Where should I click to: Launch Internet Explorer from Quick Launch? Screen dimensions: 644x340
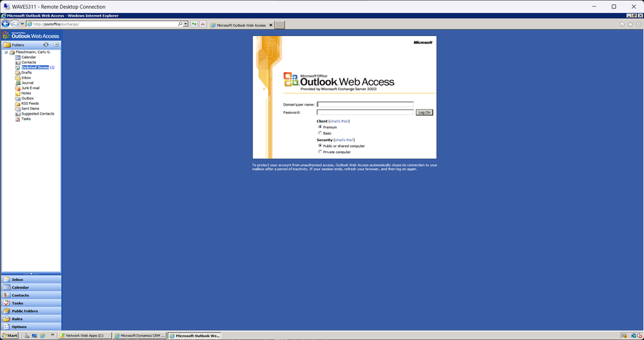click(x=43, y=335)
